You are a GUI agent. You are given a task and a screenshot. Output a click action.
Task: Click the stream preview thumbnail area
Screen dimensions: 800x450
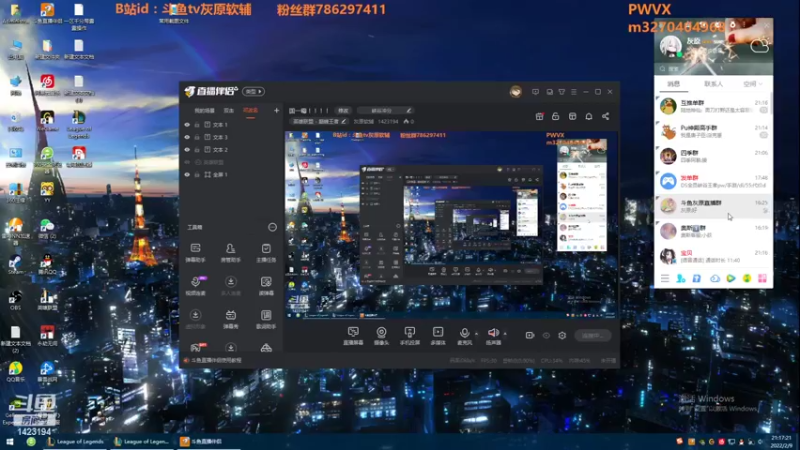451,225
